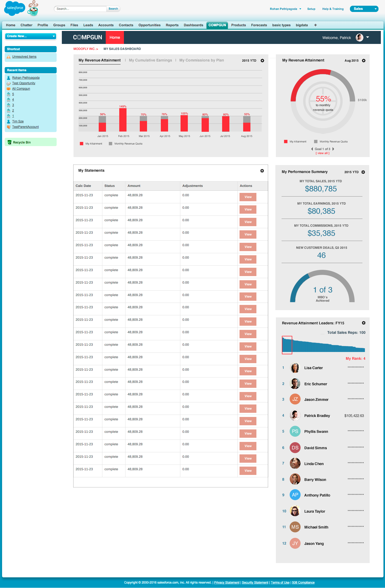Viewport: 385px width, 588px height.
Task: Go to next goal arrow
Action: coord(333,149)
